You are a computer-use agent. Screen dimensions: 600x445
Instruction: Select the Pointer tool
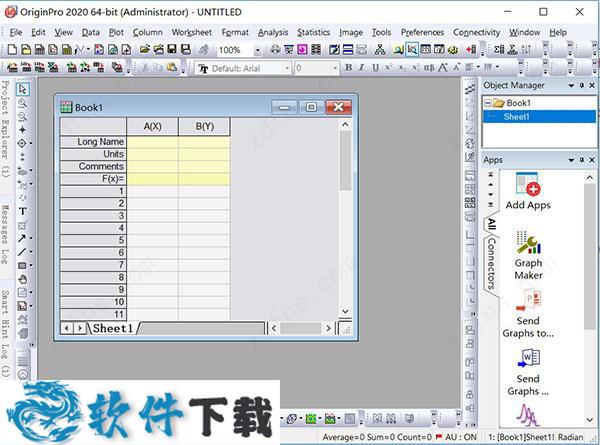click(x=23, y=89)
